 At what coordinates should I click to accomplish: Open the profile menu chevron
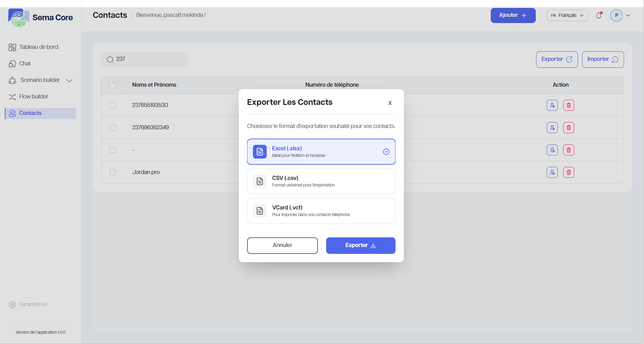pyautogui.click(x=628, y=15)
